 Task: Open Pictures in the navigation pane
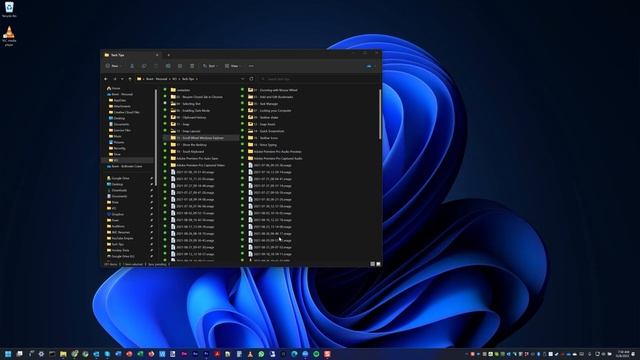(x=116, y=142)
